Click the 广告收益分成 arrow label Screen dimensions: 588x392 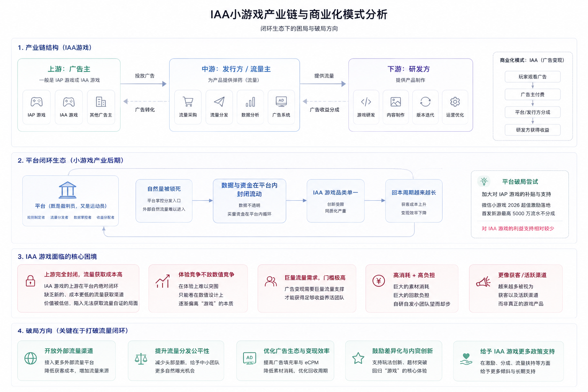(324, 109)
